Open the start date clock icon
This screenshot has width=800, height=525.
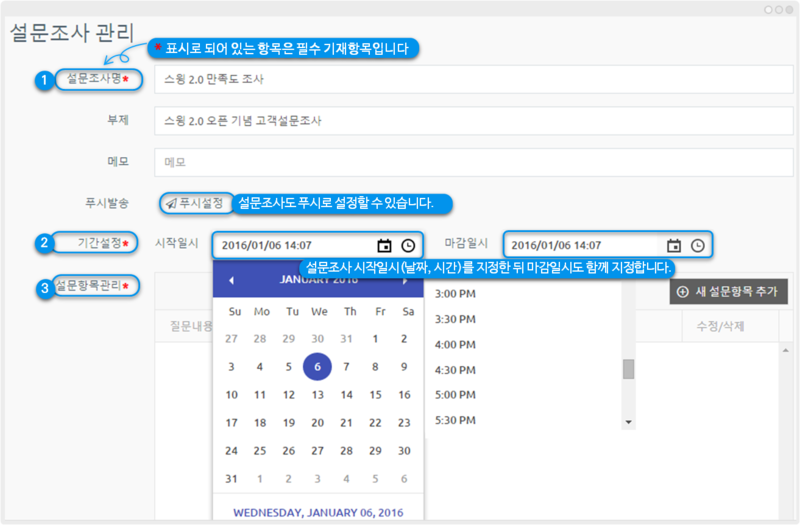408,246
